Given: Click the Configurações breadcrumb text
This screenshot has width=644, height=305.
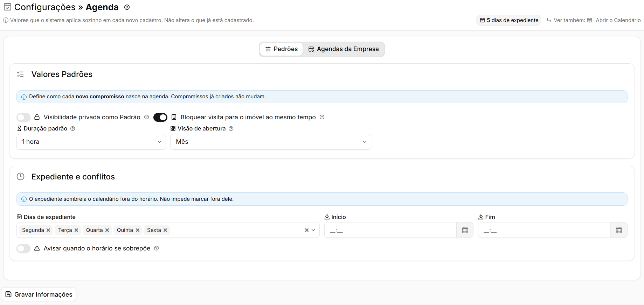Looking at the screenshot, I should click(45, 7).
